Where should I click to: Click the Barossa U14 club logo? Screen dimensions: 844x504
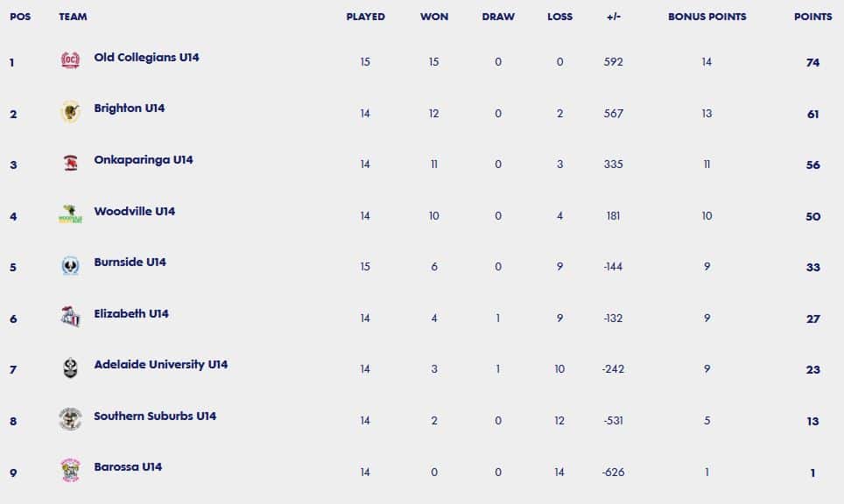pos(71,470)
